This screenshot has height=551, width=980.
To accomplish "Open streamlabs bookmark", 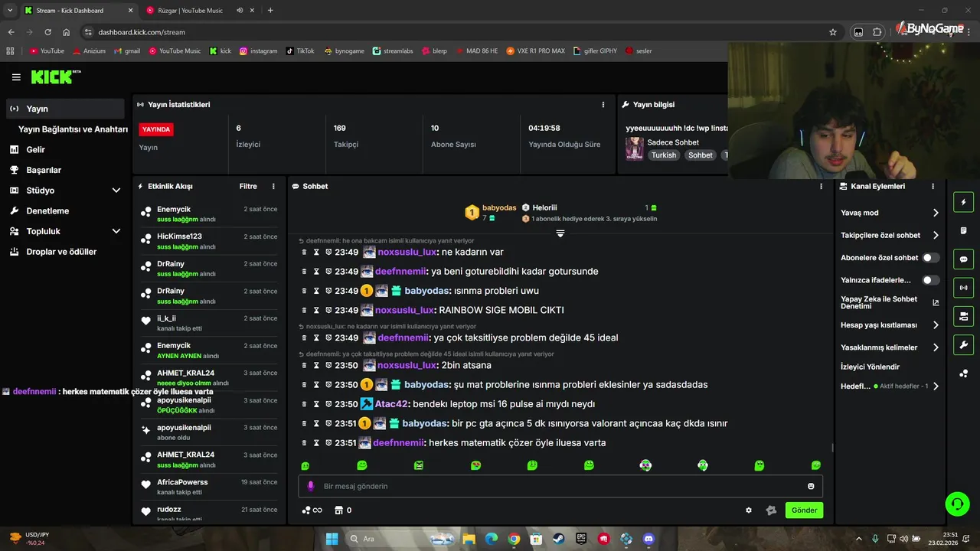I will (x=393, y=51).
